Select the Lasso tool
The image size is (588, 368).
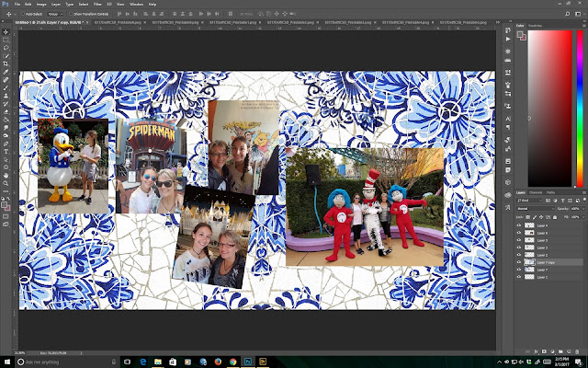tap(6, 48)
